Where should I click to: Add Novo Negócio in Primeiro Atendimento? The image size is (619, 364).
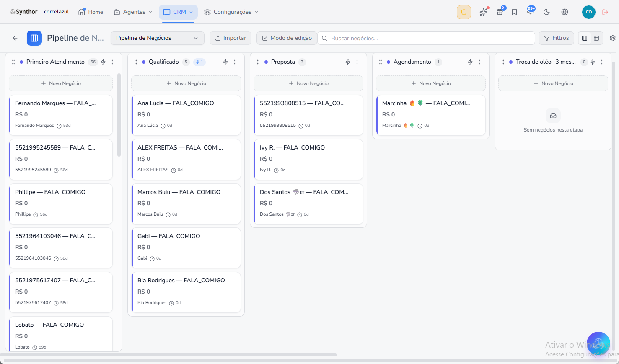(x=61, y=83)
